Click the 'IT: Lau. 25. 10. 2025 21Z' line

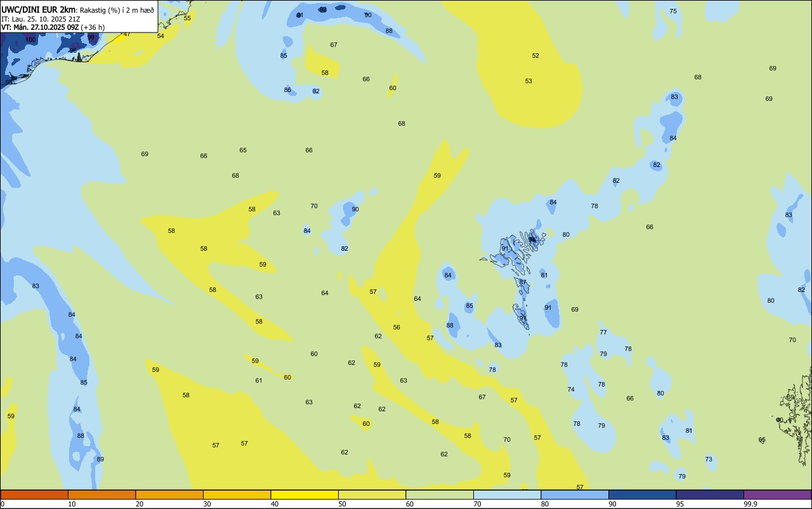coord(40,19)
